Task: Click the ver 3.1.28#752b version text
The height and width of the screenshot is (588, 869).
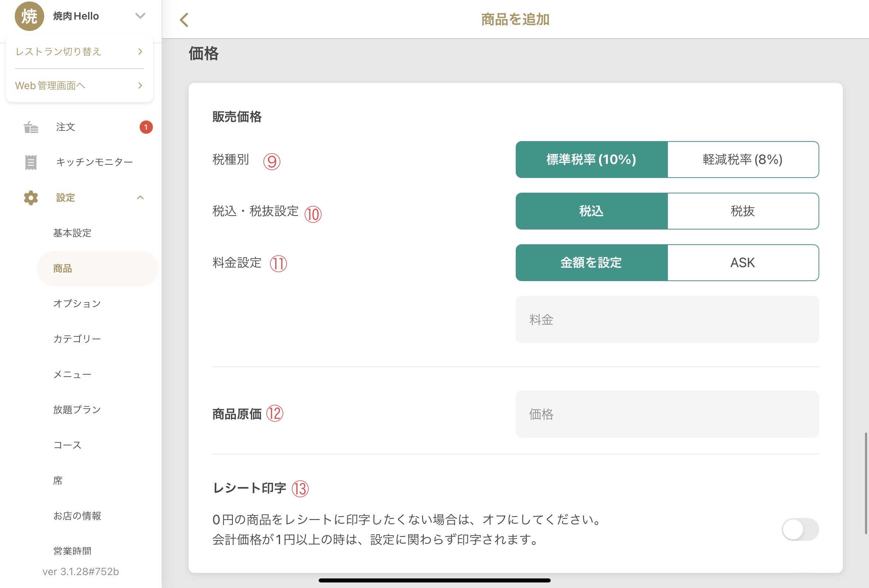Action: tap(81, 571)
